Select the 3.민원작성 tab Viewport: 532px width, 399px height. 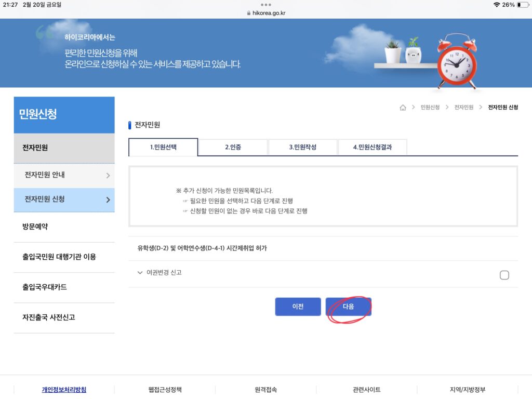pyautogui.click(x=302, y=148)
